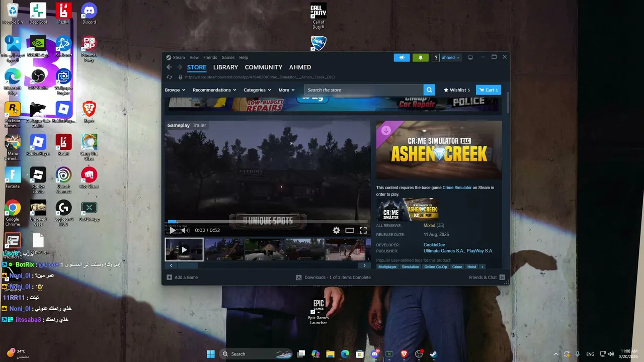Image resolution: width=644 pixels, height=362 pixels.
Task: Reload the Steam store page
Action: tap(169, 77)
